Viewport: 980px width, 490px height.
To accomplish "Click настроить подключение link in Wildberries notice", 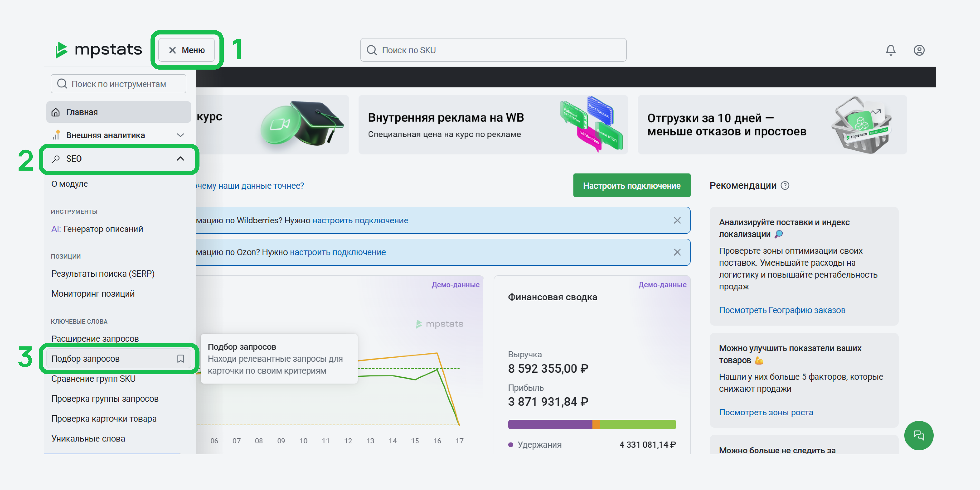I will (x=360, y=221).
